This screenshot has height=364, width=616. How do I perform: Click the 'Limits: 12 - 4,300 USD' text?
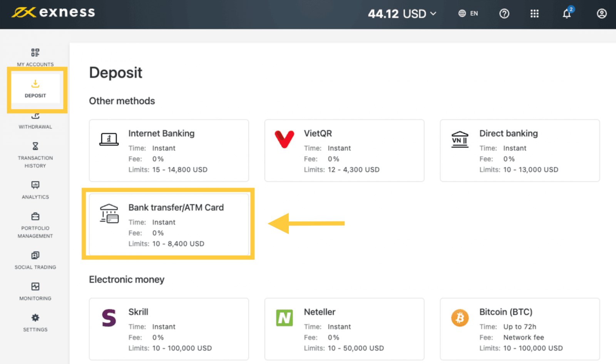(341, 170)
